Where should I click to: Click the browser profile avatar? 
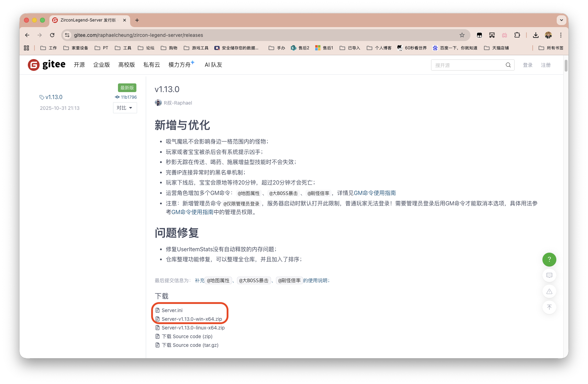pos(548,35)
